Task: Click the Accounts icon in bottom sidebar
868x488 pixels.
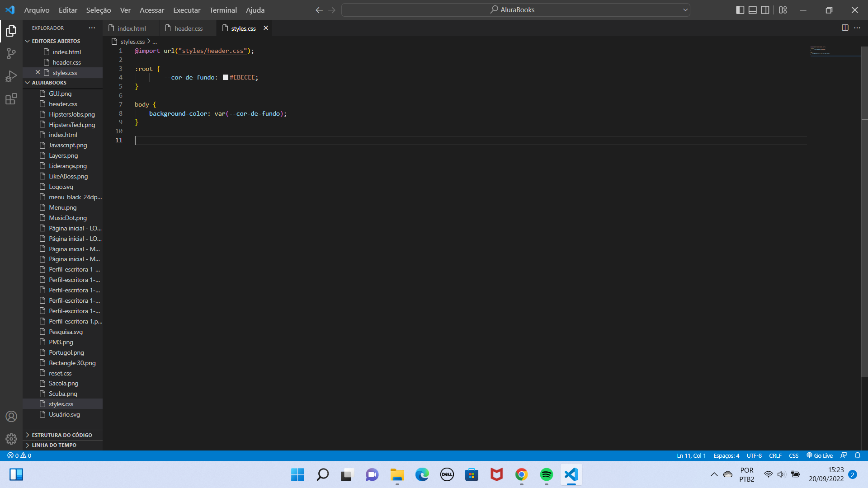Action: coord(11,416)
